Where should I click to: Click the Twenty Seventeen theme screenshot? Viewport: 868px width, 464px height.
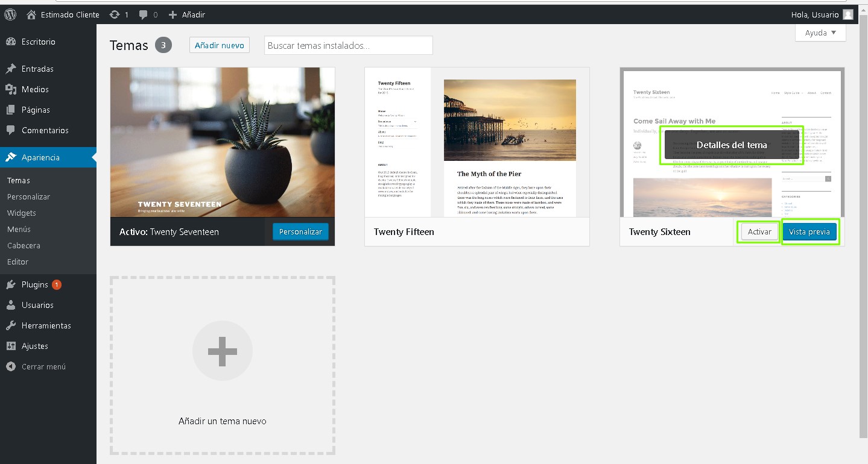click(x=223, y=142)
